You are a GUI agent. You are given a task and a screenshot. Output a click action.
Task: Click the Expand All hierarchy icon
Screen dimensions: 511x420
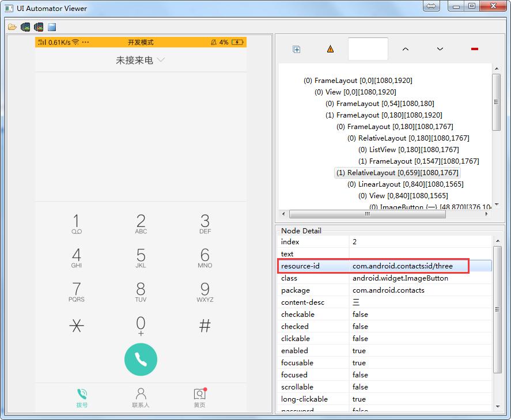(296, 49)
